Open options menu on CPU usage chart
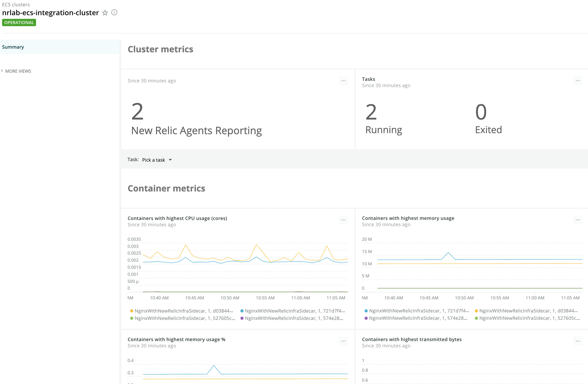The width and height of the screenshot is (588, 384). coord(343,220)
